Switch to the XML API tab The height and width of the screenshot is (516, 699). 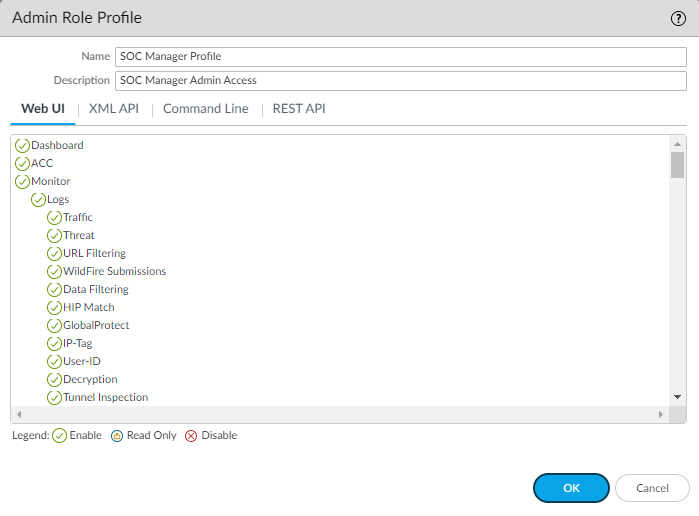(x=113, y=109)
